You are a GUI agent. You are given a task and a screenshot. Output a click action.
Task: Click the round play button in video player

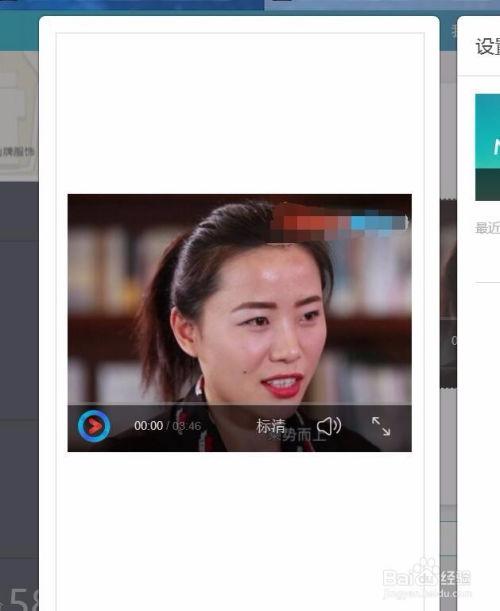[x=94, y=426]
